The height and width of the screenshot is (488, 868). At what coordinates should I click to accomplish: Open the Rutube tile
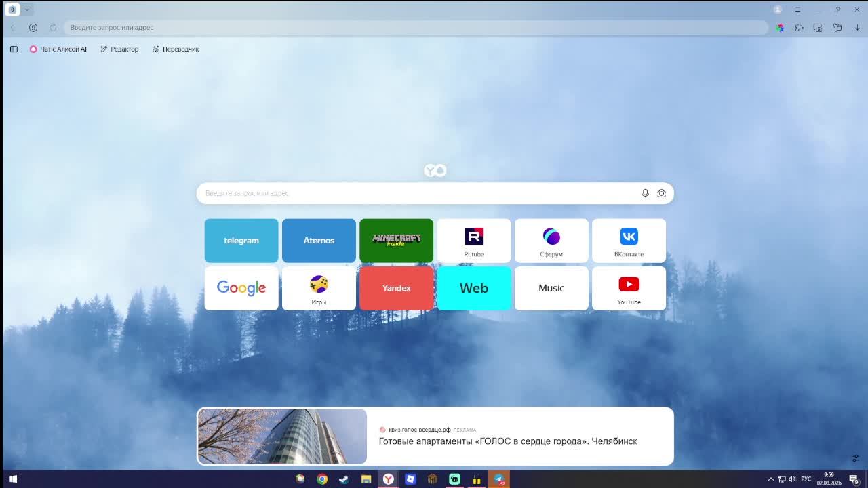pyautogui.click(x=474, y=241)
